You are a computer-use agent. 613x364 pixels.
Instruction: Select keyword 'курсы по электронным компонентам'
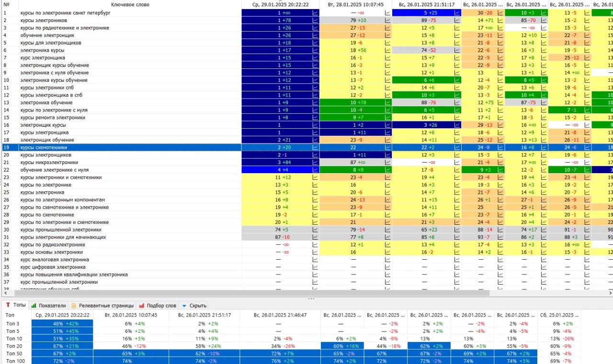click(x=62, y=200)
